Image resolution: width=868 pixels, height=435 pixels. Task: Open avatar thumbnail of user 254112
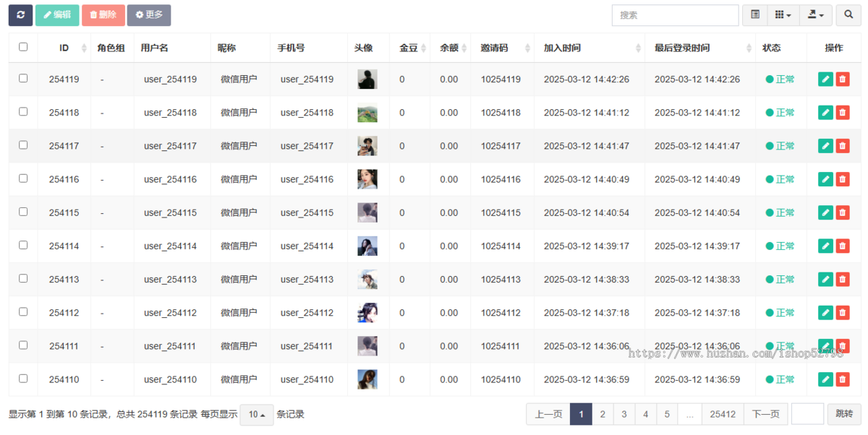tap(367, 313)
